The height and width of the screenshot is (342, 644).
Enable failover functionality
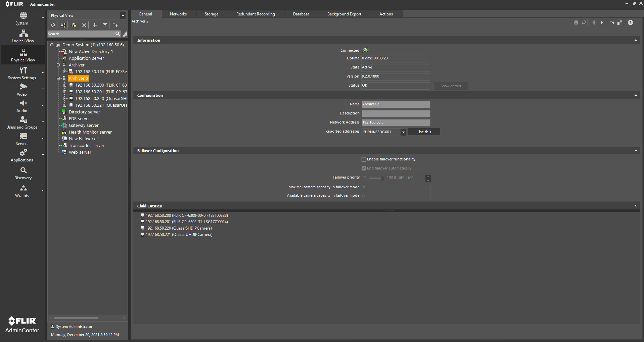[x=364, y=159]
